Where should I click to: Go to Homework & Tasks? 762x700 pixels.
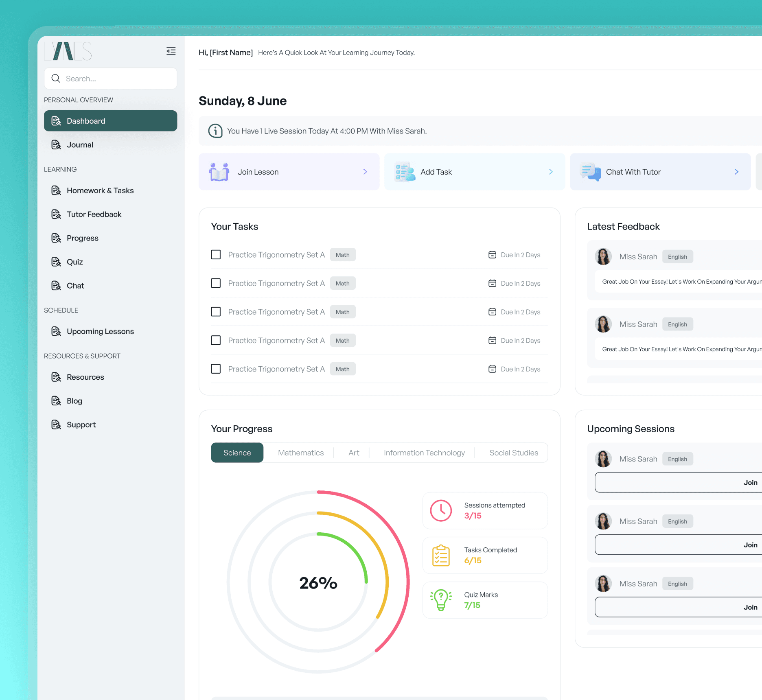[111, 190]
